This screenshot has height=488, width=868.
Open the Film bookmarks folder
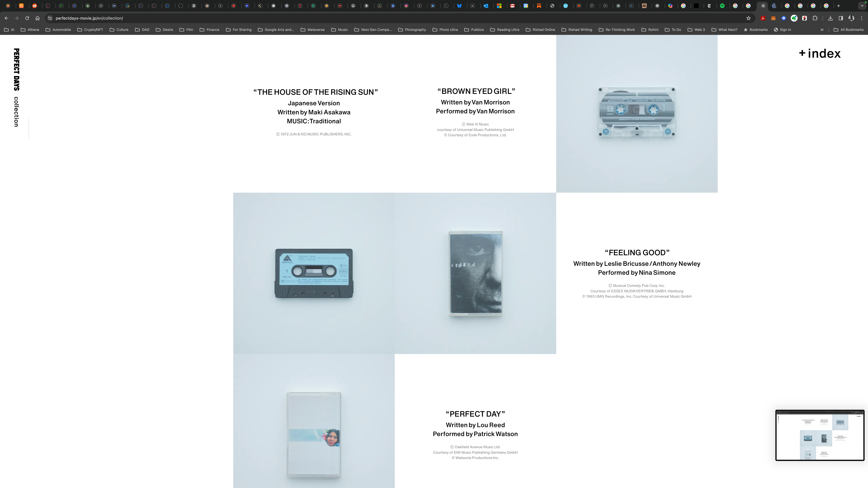point(186,30)
